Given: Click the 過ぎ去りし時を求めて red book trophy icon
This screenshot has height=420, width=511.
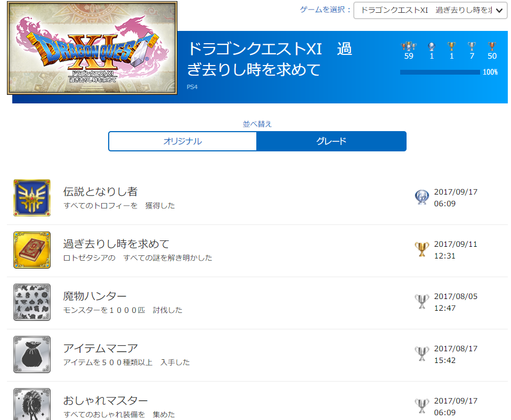Looking at the screenshot, I should [32, 250].
